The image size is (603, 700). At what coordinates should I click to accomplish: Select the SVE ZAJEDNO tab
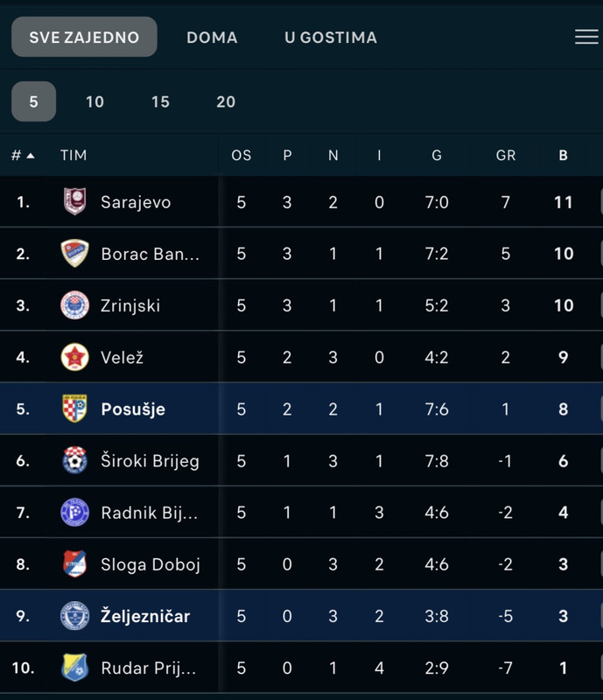point(84,37)
